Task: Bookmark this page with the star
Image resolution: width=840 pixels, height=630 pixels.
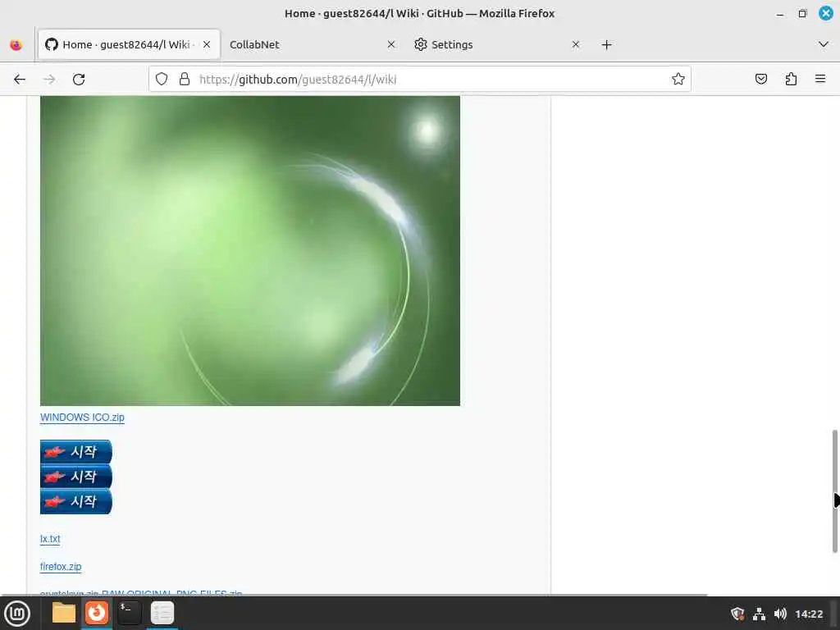Action: pyautogui.click(x=678, y=80)
